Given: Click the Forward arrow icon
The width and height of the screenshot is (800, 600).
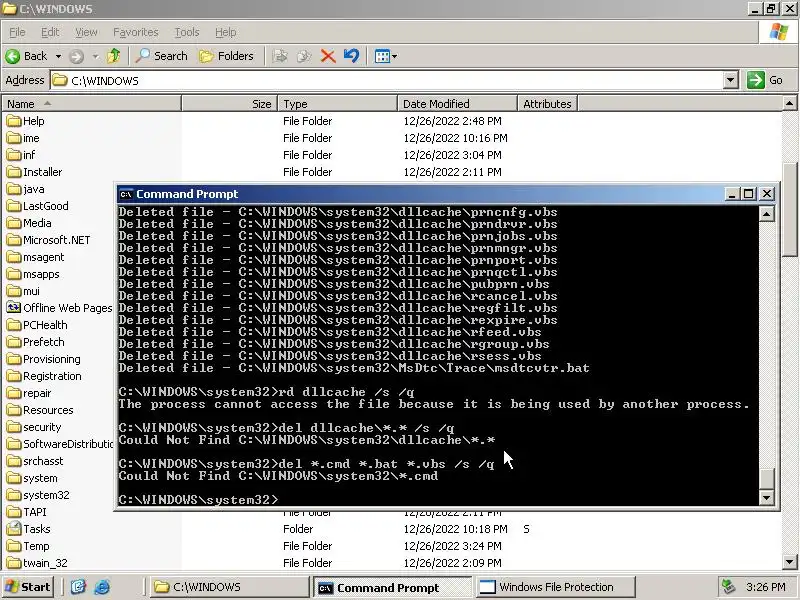Looking at the screenshot, I should coord(77,56).
